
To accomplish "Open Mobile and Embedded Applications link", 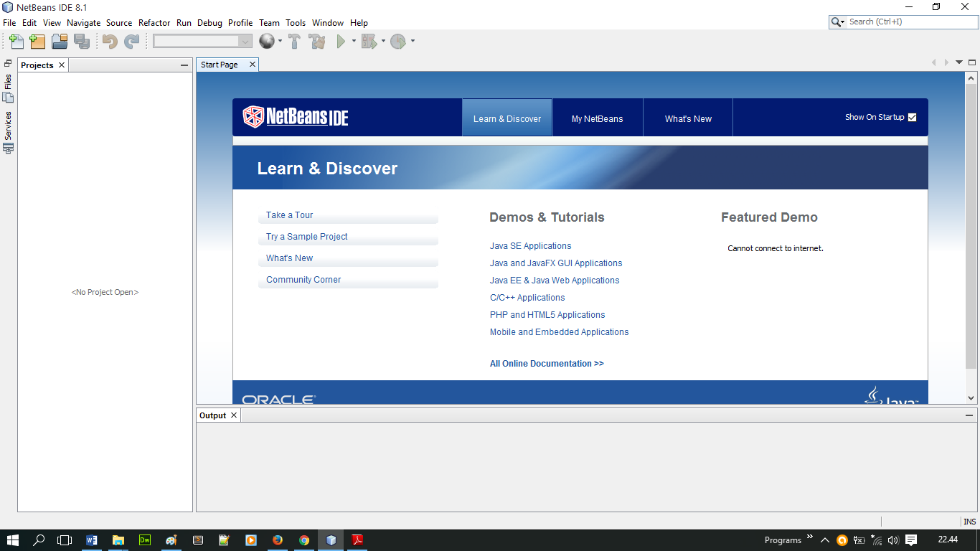I will click(560, 332).
